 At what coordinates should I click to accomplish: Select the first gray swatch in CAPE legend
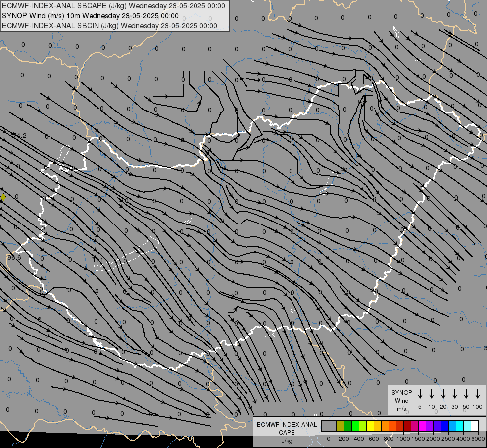tap(325, 426)
